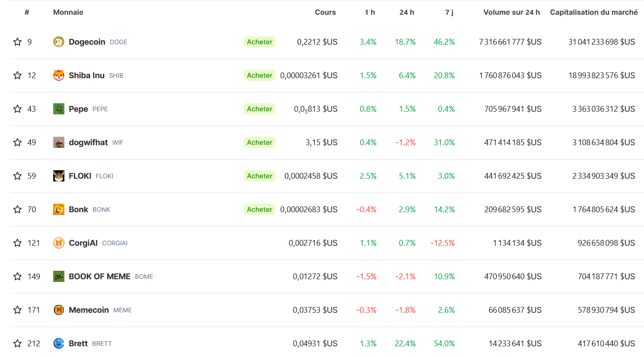The height and width of the screenshot is (357, 644).
Task: Click the Pepe frog coin icon
Action: [x=59, y=109]
